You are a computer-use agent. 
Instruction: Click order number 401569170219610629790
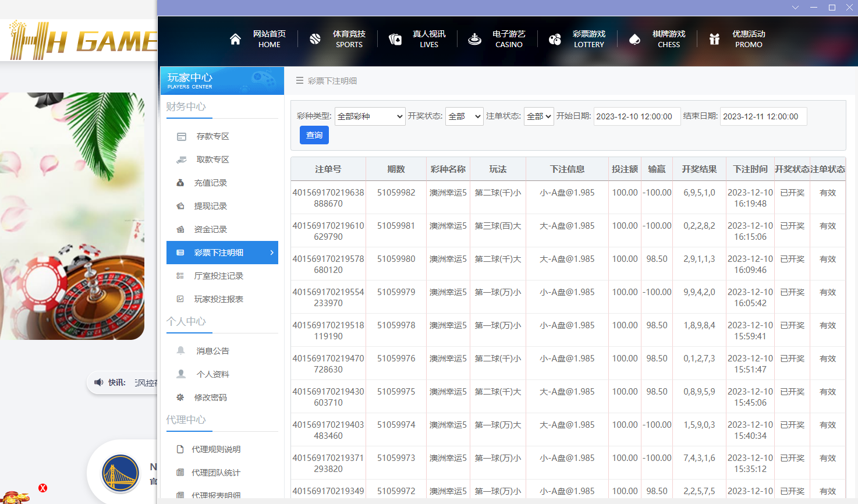click(328, 231)
